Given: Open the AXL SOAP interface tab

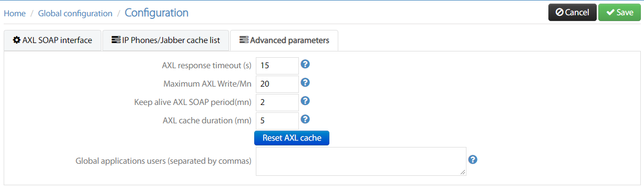Looking at the screenshot, I should [52, 40].
